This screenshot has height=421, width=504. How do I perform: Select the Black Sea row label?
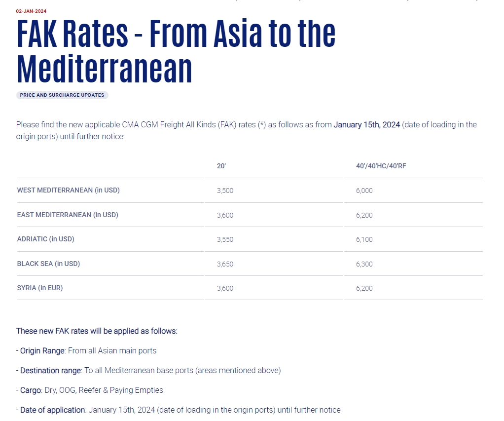pos(48,264)
